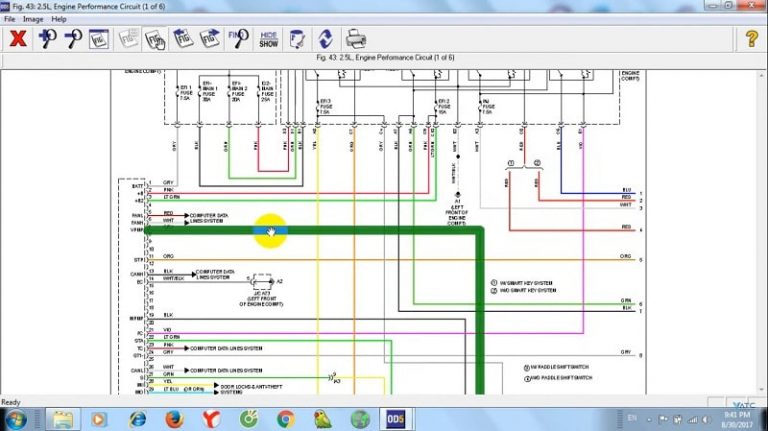Click the fit-figure-to-window toolbar icon
The width and height of the screenshot is (768, 431).
pyautogui.click(x=98, y=39)
